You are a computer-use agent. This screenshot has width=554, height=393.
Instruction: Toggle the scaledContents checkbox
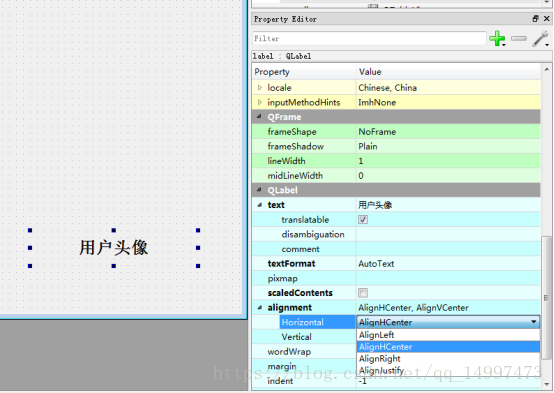click(363, 293)
